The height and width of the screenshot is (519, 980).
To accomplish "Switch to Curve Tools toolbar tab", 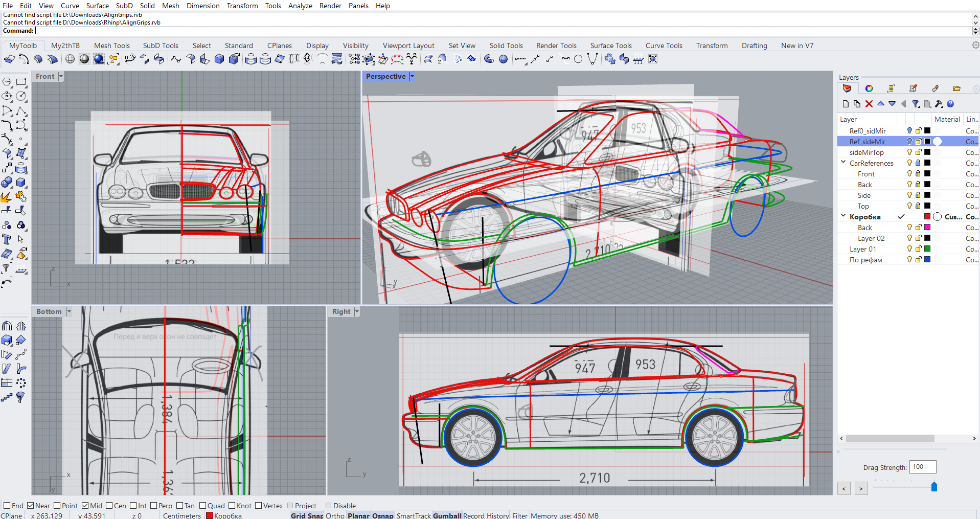I will coord(664,46).
